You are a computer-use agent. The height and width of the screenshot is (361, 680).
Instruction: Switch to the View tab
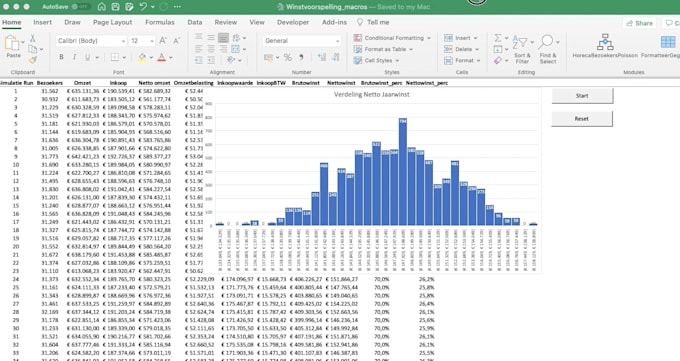pos(257,22)
